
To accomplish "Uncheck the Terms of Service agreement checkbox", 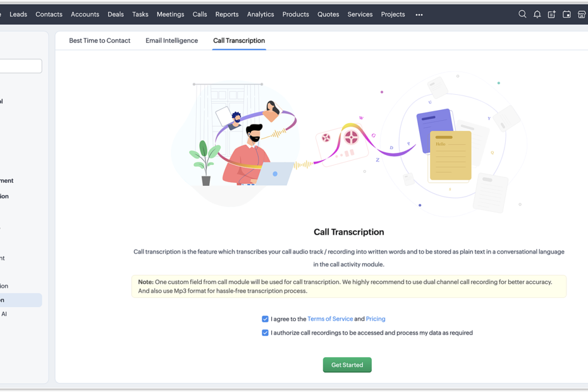I will click(265, 319).
